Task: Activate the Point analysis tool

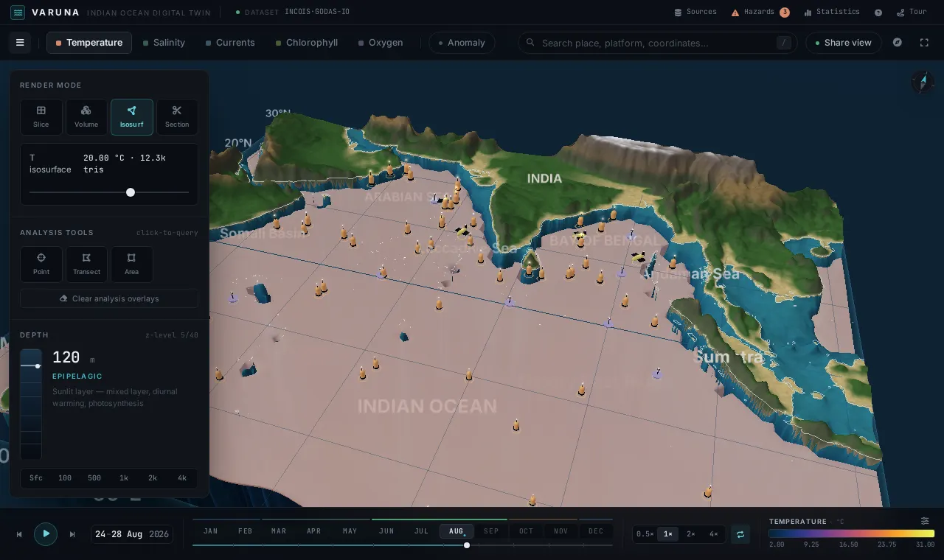Action: pos(41,264)
